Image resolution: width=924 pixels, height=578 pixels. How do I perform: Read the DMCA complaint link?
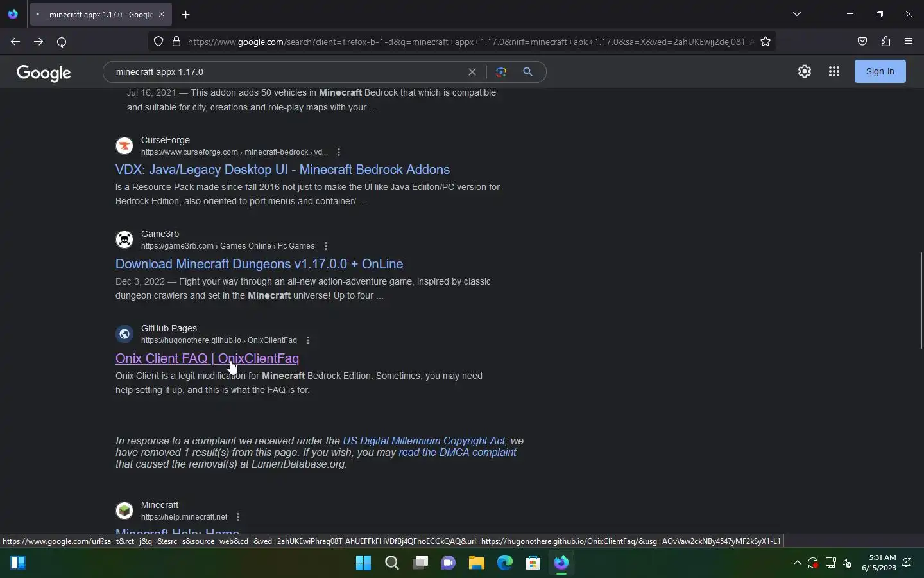pyautogui.click(x=458, y=452)
